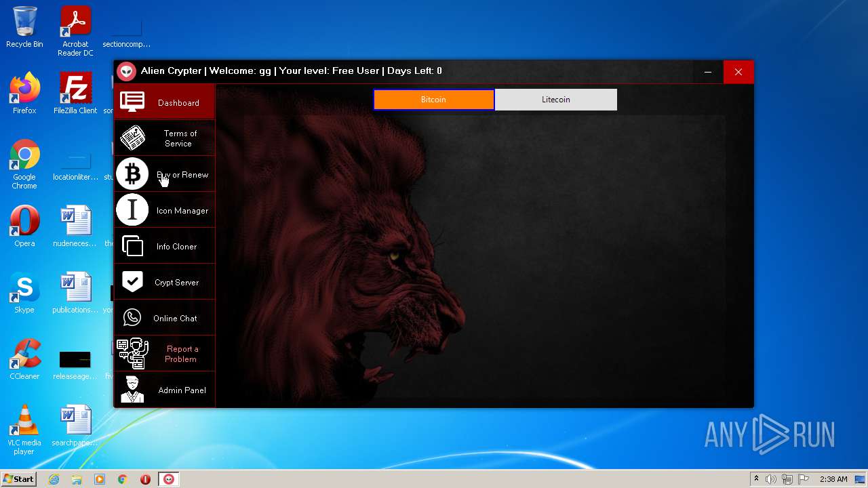Screen dimensions: 868x488
Task: Open the Acrobat Reader DC desktop shortcut
Action: coord(75,30)
